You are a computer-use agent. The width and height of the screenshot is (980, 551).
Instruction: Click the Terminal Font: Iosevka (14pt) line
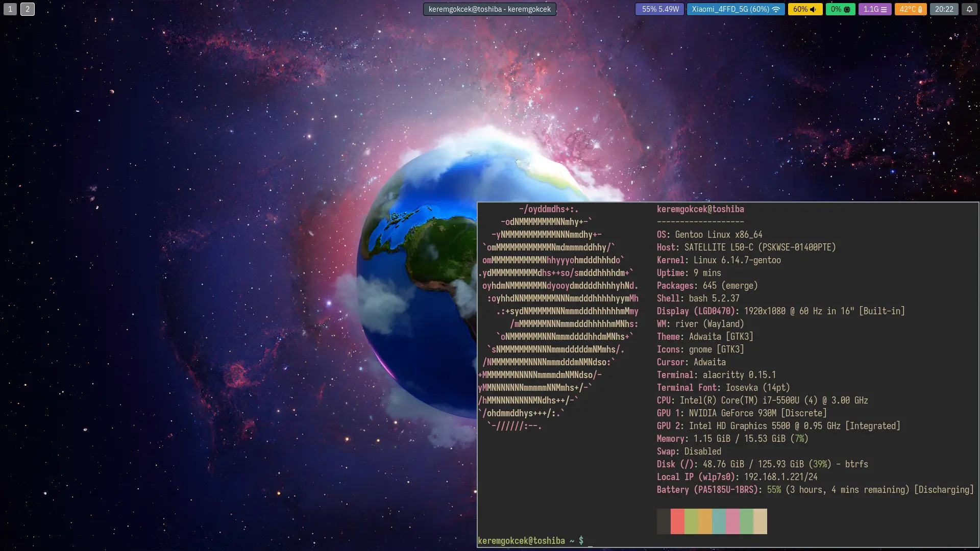click(723, 388)
